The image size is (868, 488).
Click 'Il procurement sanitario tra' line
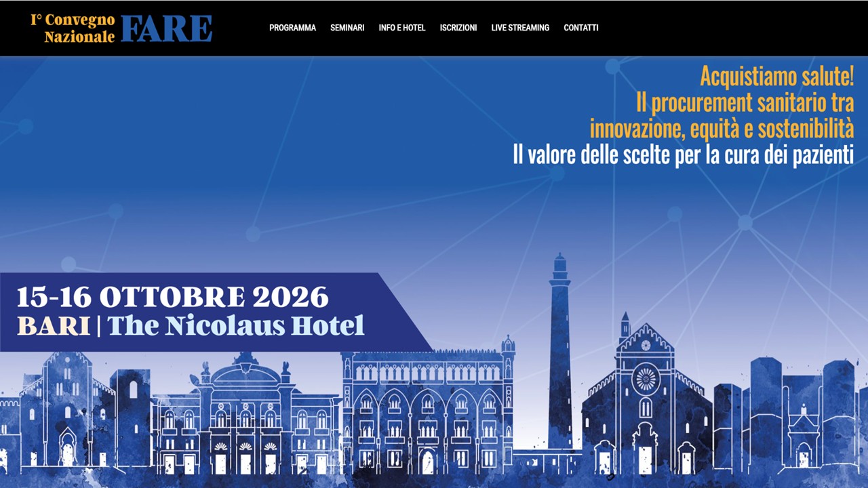point(745,103)
